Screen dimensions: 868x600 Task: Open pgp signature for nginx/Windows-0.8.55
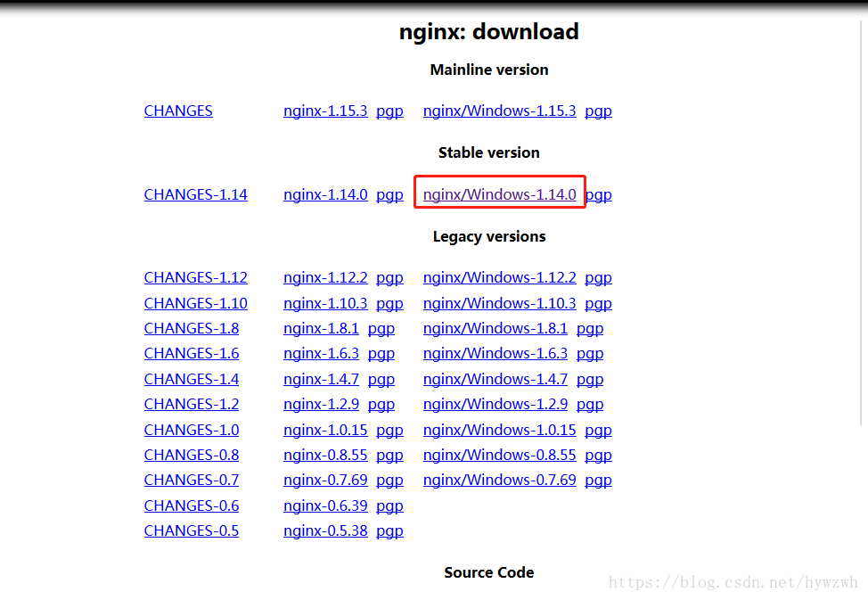tap(598, 456)
